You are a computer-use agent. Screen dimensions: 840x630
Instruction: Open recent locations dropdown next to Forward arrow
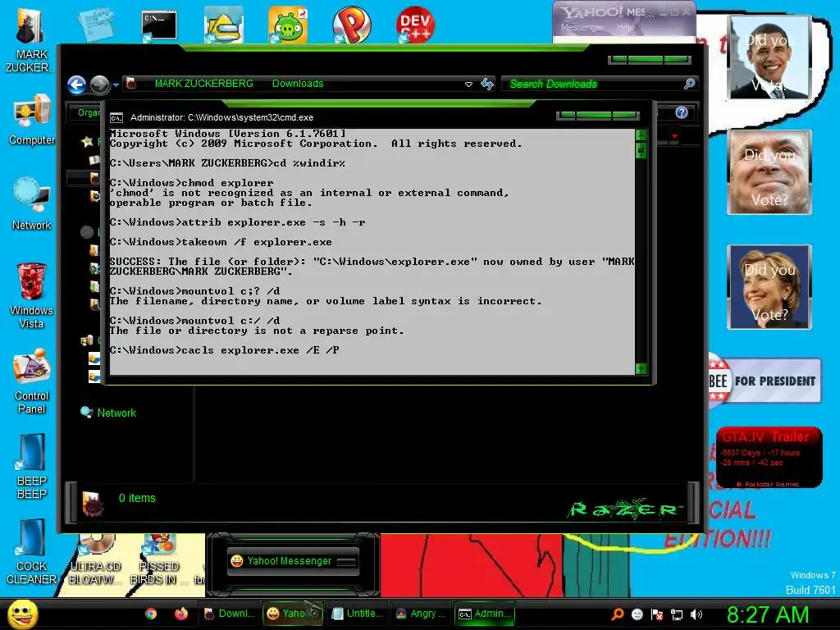(x=116, y=84)
